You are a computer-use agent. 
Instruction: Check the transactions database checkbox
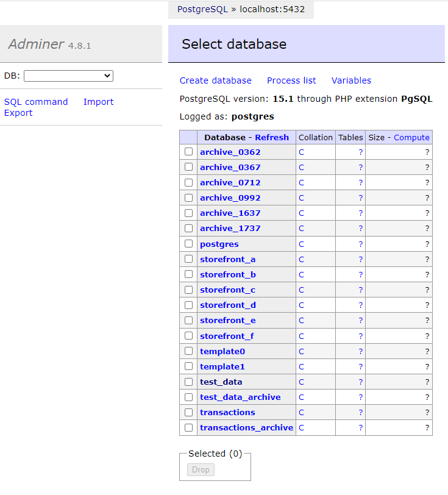188,412
